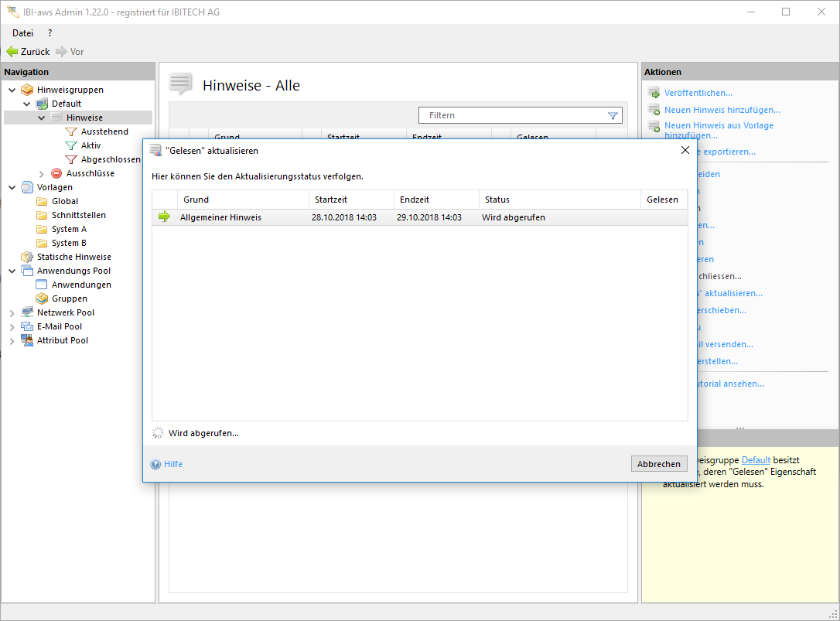Click the Veröffentlichen icon in Aktionen
The height and width of the screenshot is (621, 840).
(x=654, y=93)
